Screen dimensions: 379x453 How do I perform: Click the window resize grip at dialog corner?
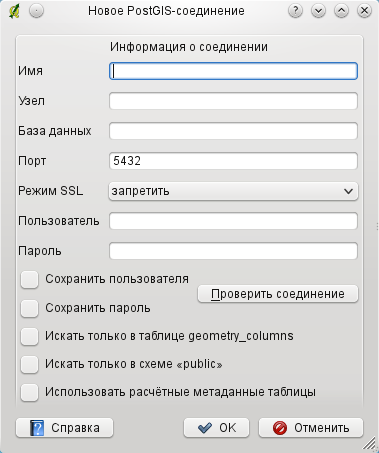click(370, 443)
